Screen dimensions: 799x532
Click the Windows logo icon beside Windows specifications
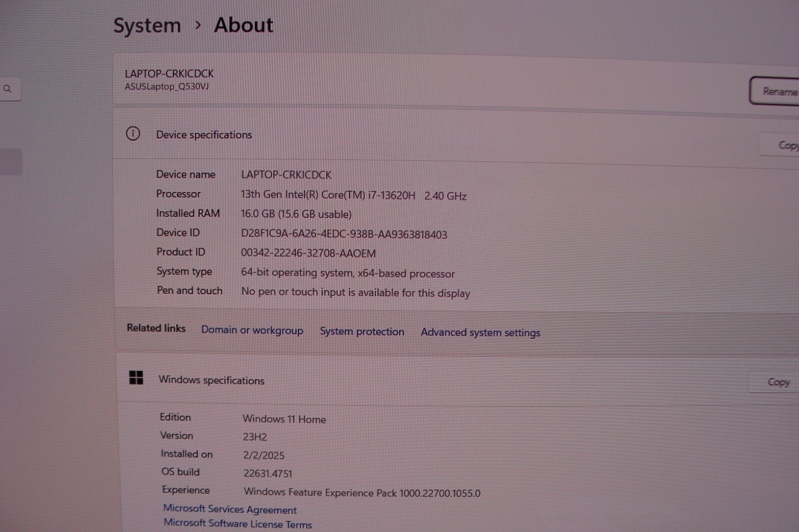(x=136, y=377)
